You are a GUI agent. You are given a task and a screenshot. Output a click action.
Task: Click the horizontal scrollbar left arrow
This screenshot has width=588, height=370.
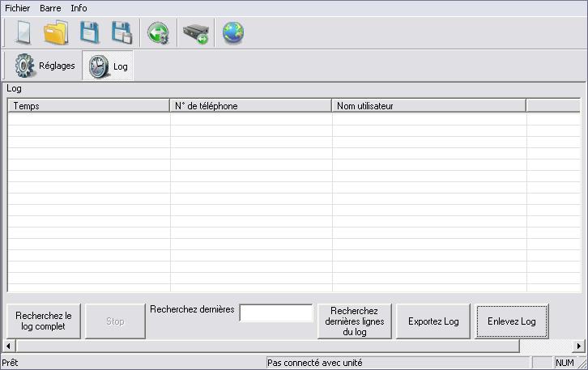[11, 346]
